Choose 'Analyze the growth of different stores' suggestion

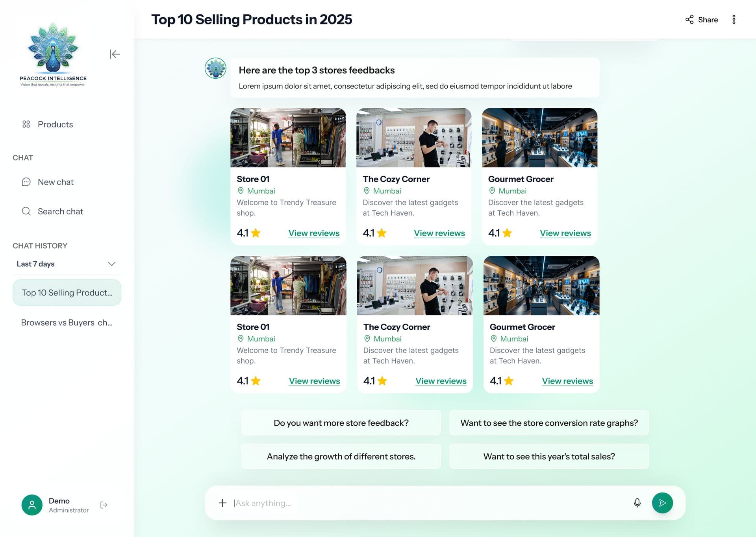pos(341,456)
